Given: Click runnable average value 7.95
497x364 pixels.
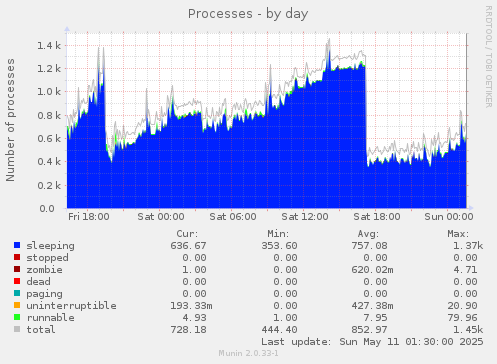Looking at the screenshot, I should (375, 318).
